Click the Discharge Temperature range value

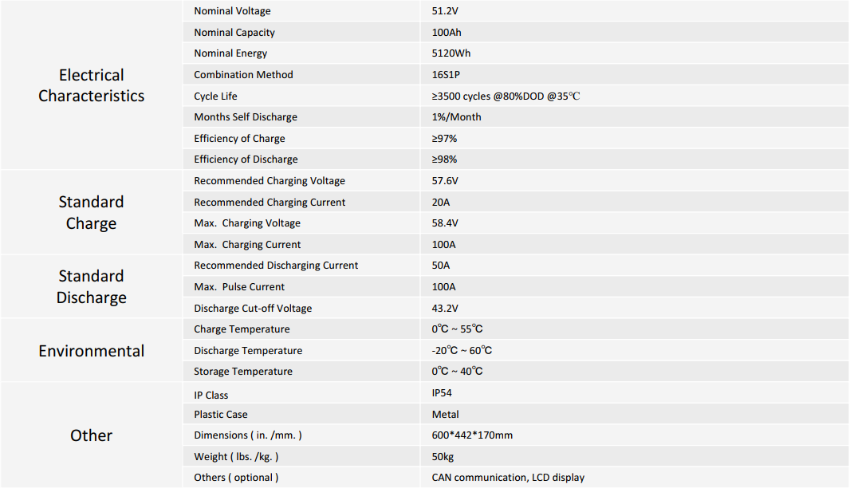coord(462,350)
